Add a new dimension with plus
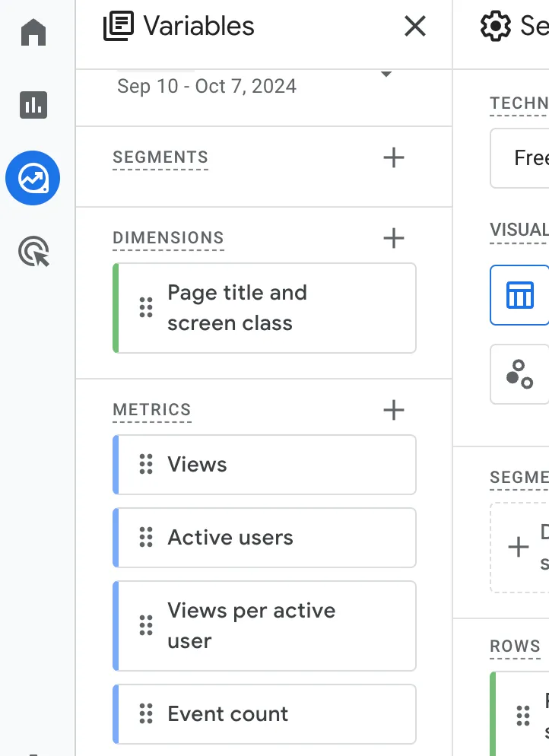This screenshot has height=756, width=549. 393,238
